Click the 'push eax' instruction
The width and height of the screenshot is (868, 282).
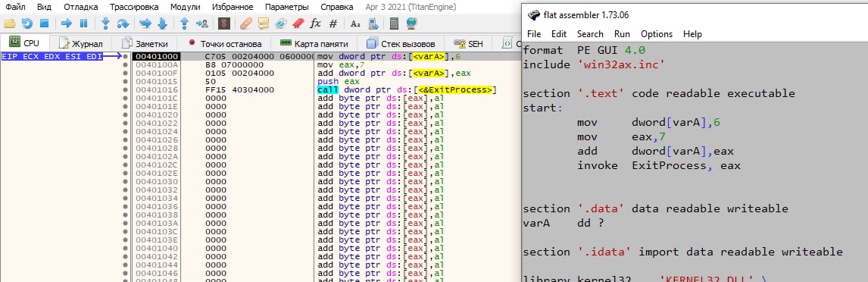point(339,81)
